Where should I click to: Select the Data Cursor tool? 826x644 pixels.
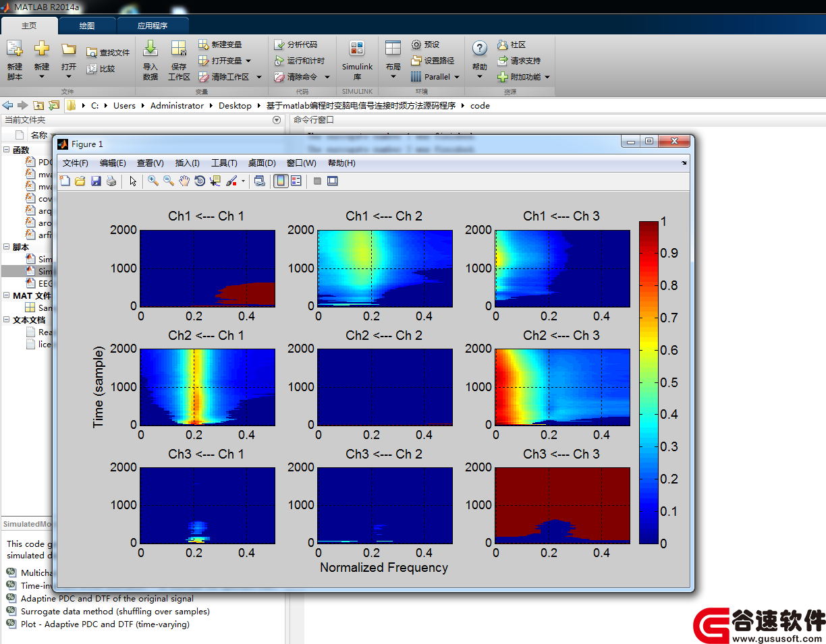coord(215,181)
